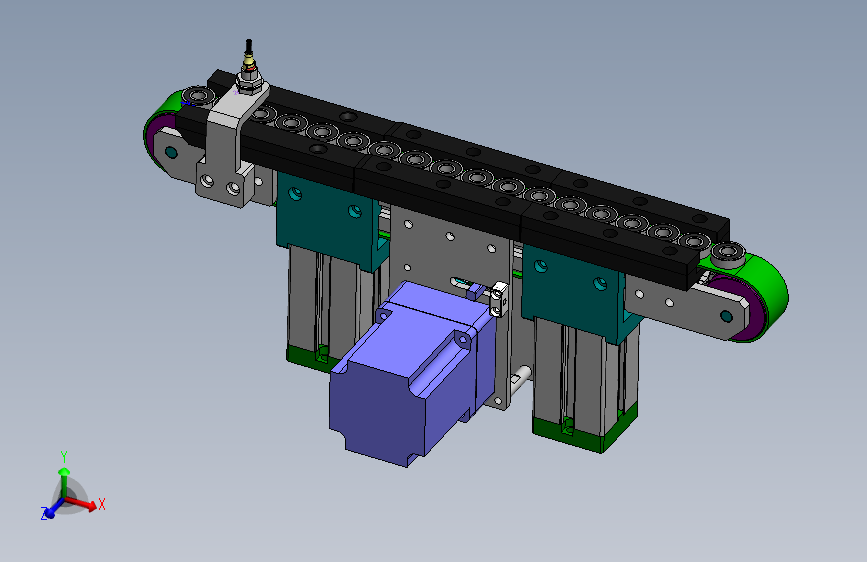The width and height of the screenshot is (867, 562).
Task: Select the blue stepper motor body
Action: point(412,376)
